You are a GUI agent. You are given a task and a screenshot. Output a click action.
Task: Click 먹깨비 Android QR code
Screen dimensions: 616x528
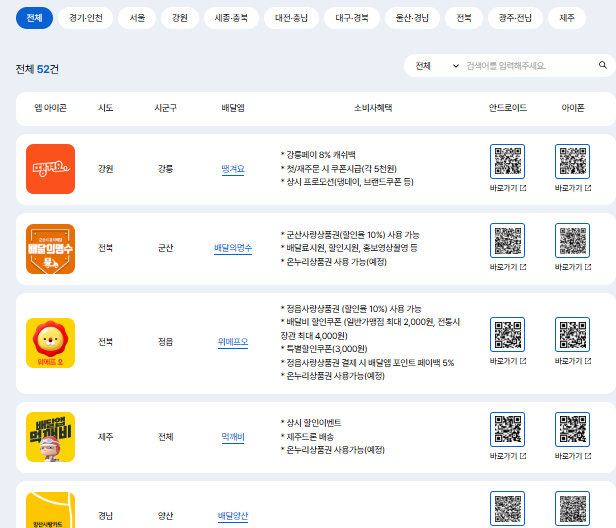pos(508,429)
